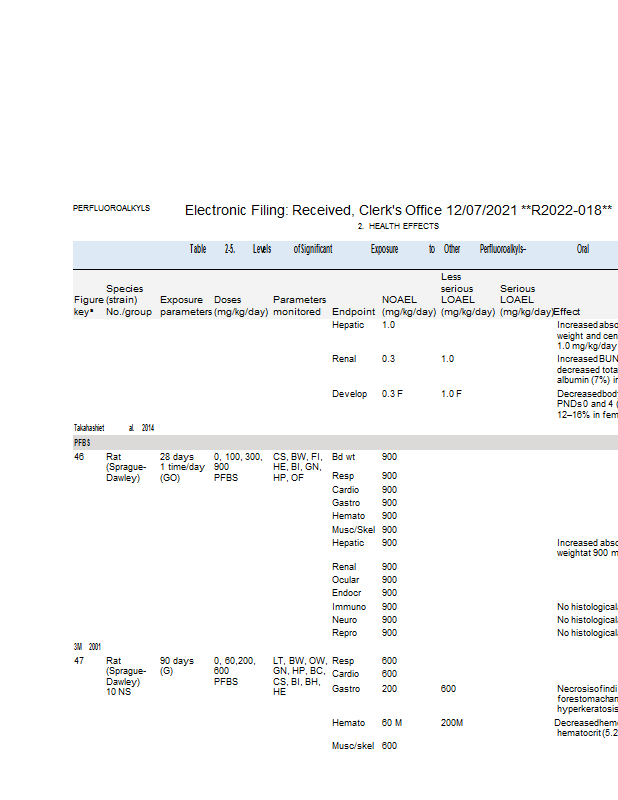Select the Develop endpoint row label
This screenshot has height=800, width=618.
coord(350,394)
